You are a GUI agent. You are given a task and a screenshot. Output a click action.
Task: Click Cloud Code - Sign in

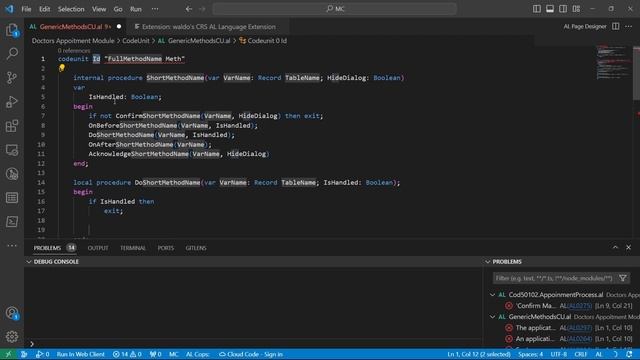point(251,354)
